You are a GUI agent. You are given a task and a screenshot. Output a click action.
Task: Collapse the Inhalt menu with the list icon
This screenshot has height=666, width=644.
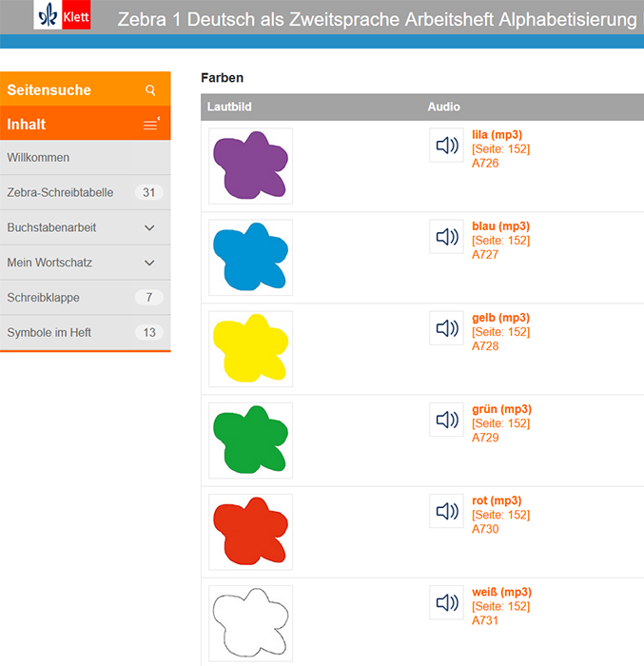coord(151,124)
